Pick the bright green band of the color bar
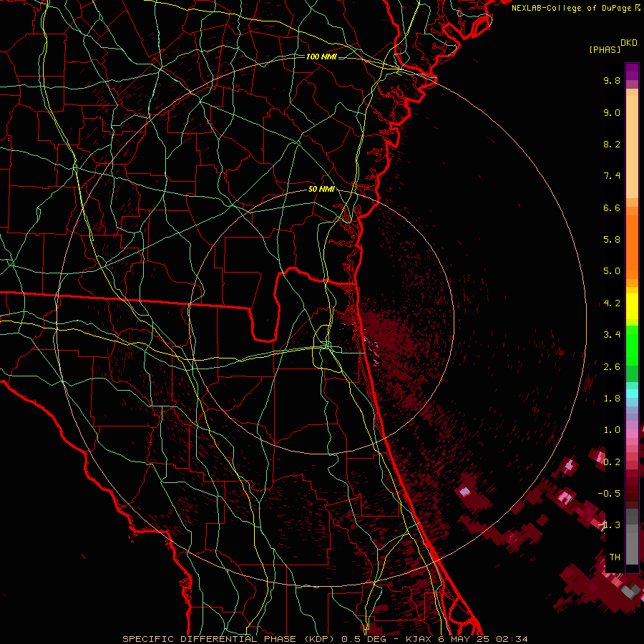The image size is (644, 644). (632, 346)
